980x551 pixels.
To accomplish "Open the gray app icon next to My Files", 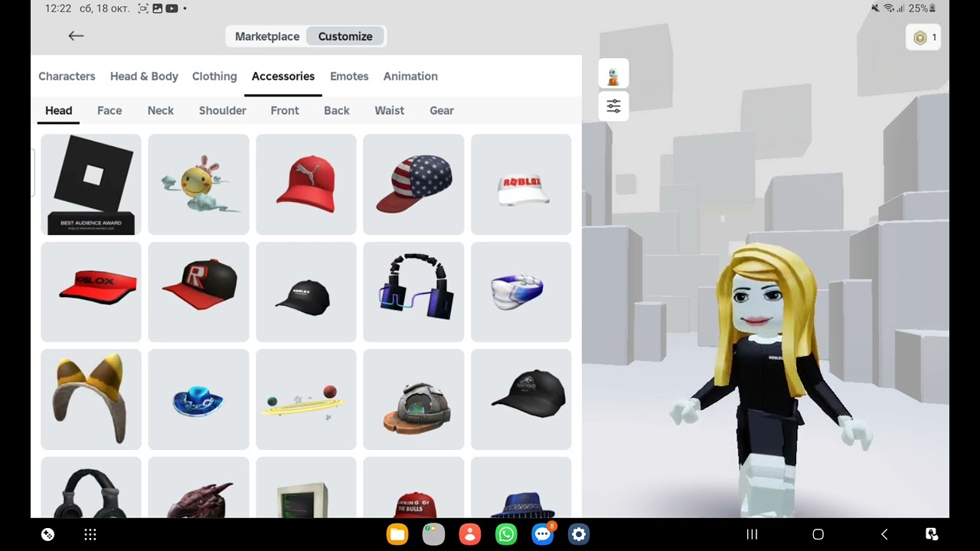I will 433,534.
